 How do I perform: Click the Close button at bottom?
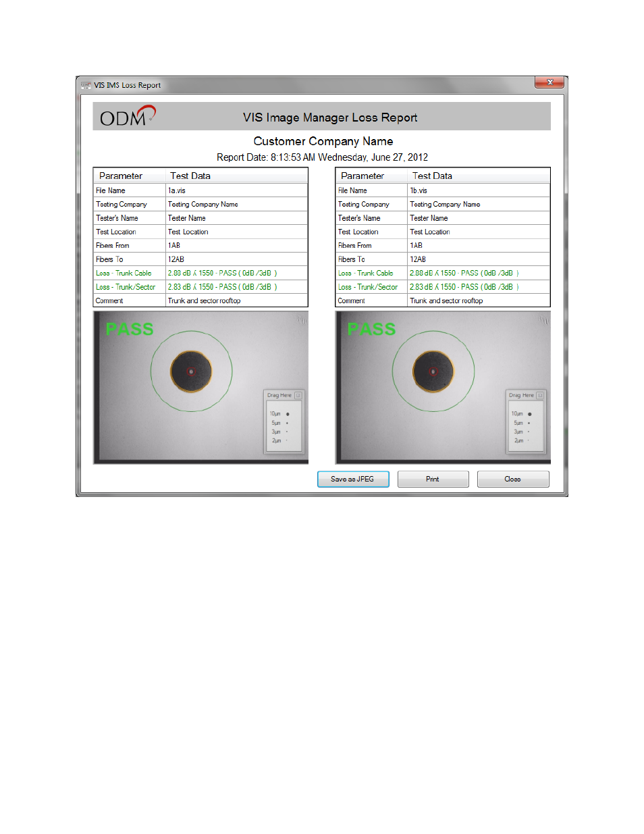pos(513,479)
